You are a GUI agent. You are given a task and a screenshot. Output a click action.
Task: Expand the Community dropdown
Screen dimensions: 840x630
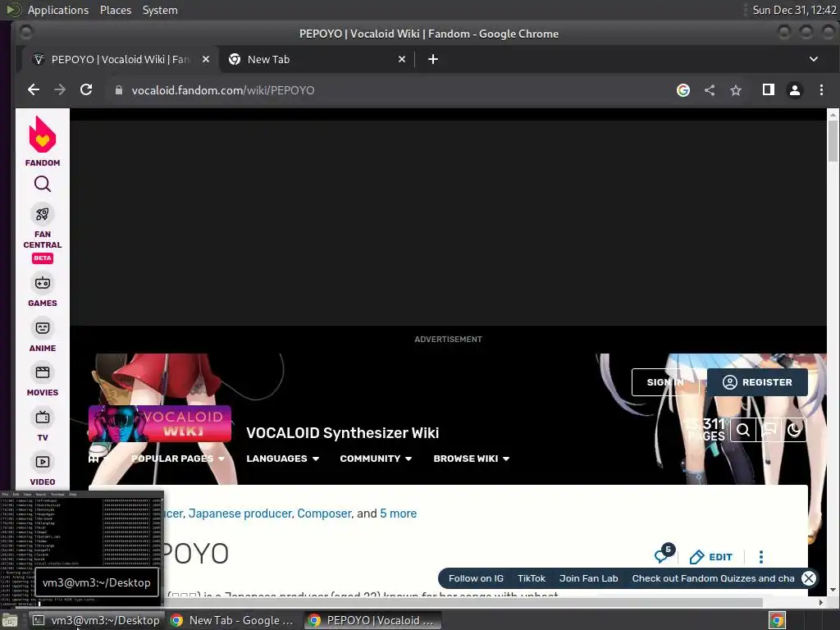(376, 459)
